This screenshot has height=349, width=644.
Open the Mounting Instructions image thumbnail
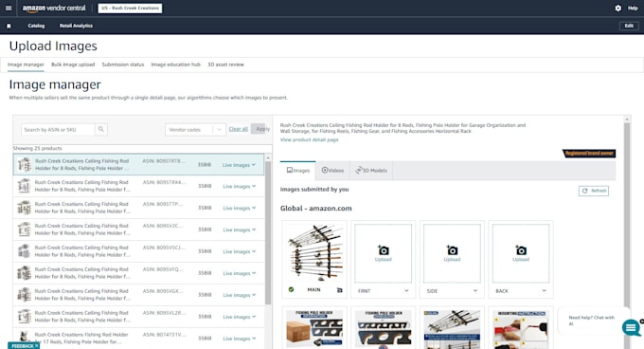tap(521, 329)
